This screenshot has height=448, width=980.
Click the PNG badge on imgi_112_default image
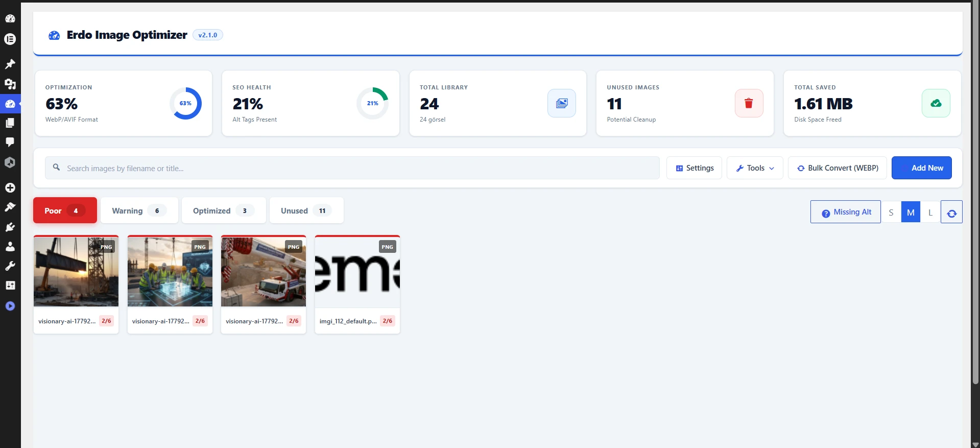pyautogui.click(x=387, y=247)
